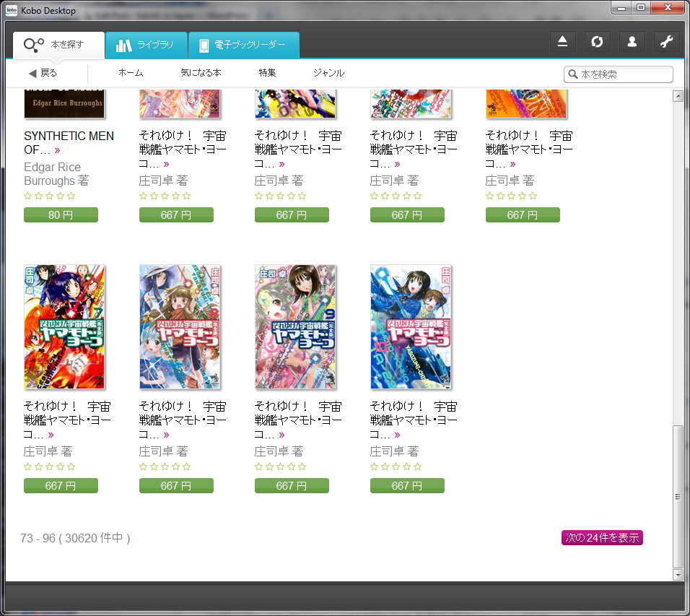Open the title link below the volume 7 cover
This screenshot has width=690, height=616.
pos(67,420)
